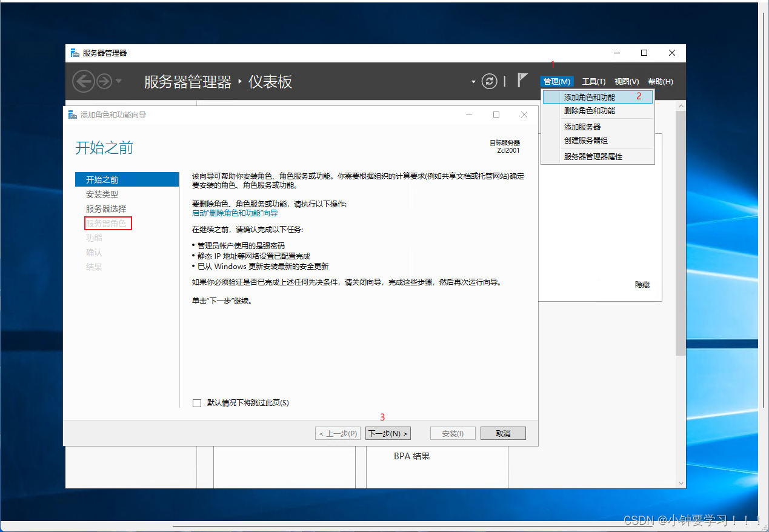Open the breadcrumb dropdown next to 仪表板
Viewport: 769px width, 532px height.
click(473, 81)
